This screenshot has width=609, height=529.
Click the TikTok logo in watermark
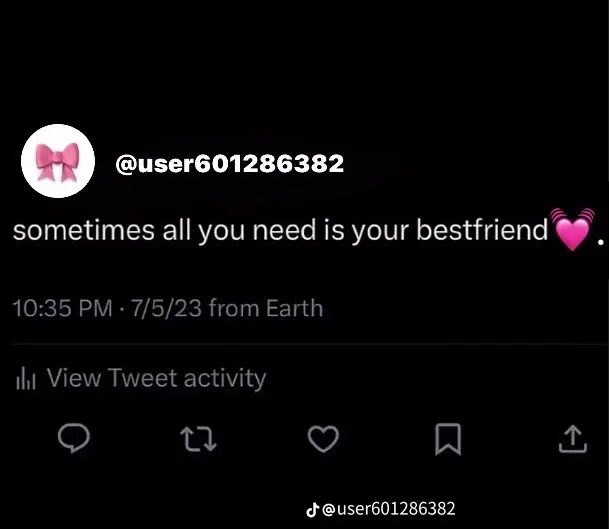point(313,510)
